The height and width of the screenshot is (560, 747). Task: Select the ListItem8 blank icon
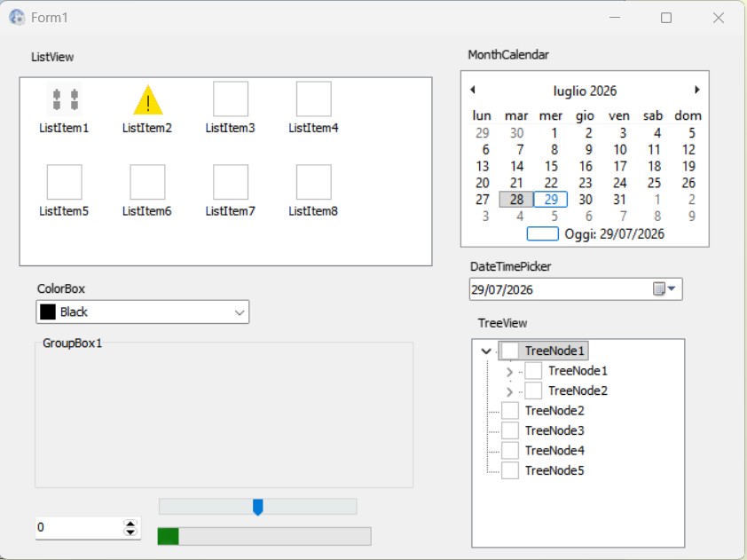pyautogui.click(x=314, y=182)
